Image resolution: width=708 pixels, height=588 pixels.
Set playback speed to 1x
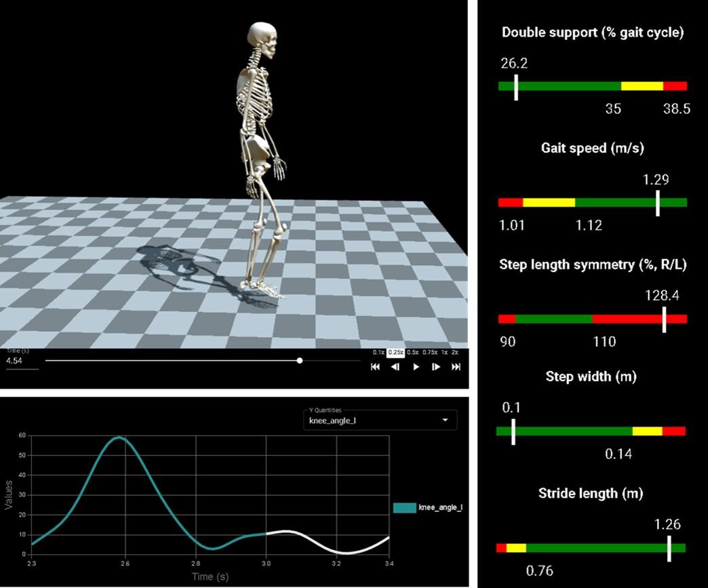point(445,352)
